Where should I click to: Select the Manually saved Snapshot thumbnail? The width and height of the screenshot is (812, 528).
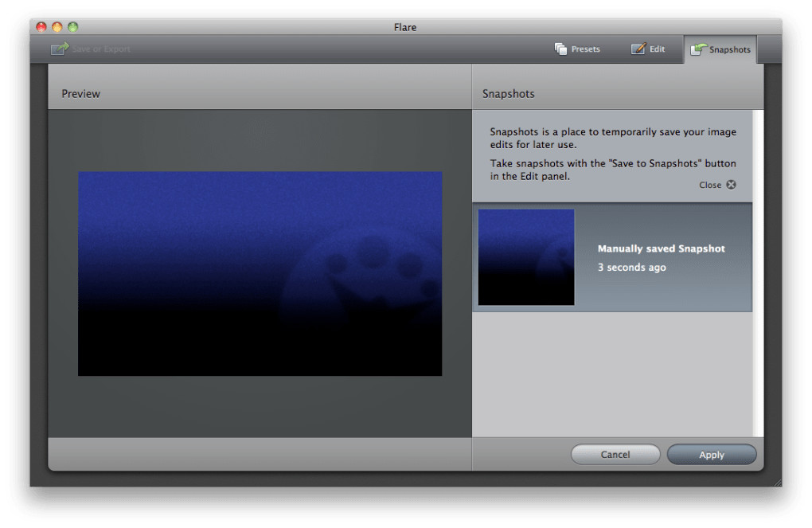tap(526, 257)
